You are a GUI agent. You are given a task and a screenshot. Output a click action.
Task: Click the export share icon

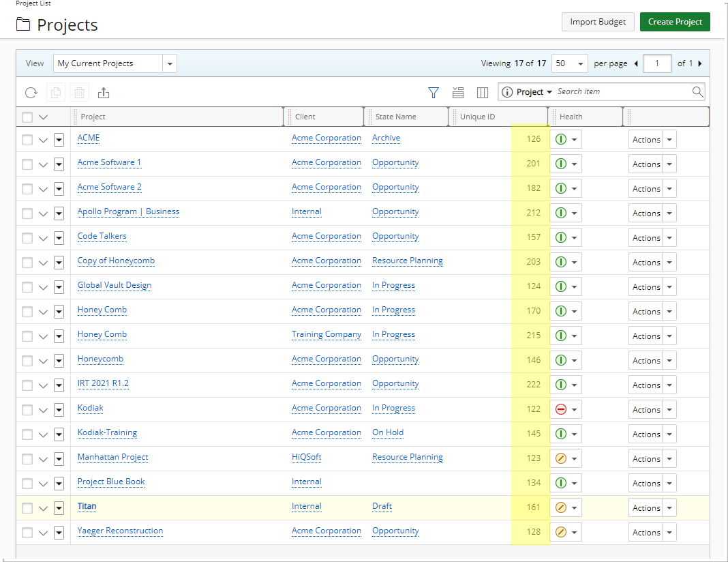coord(104,93)
